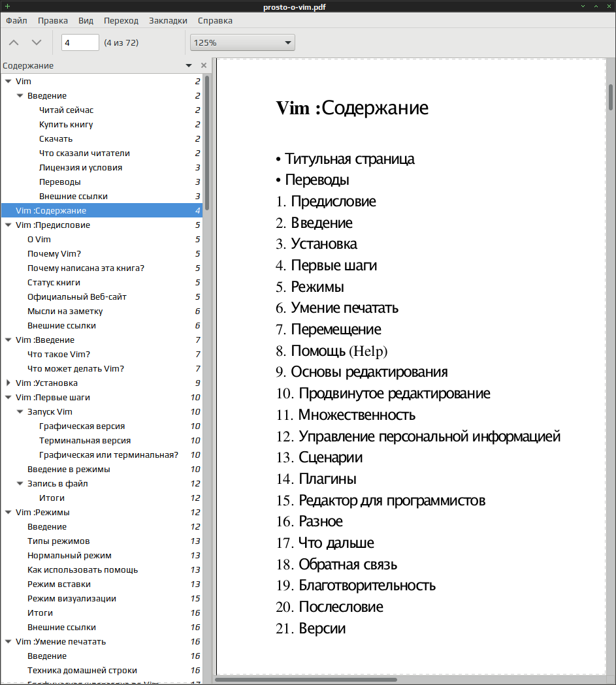Collapse the Vim :Предисловие node
Image resolution: width=616 pixels, height=685 pixels.
tap(8, 225)
